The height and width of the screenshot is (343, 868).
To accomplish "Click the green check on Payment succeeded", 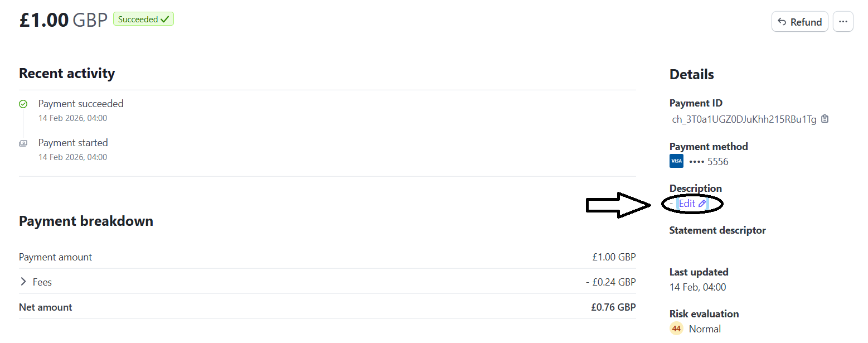I will tap(23, 104).
